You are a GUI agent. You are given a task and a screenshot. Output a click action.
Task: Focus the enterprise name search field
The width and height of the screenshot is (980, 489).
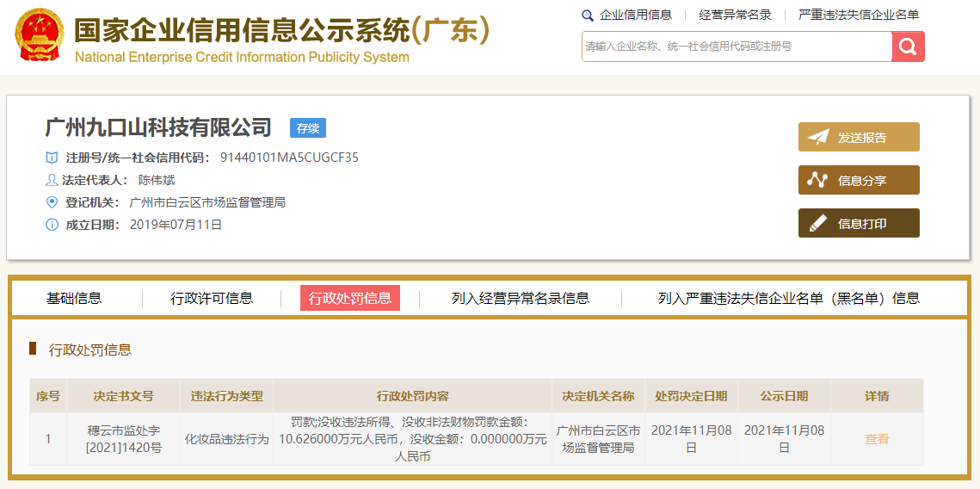737,46
